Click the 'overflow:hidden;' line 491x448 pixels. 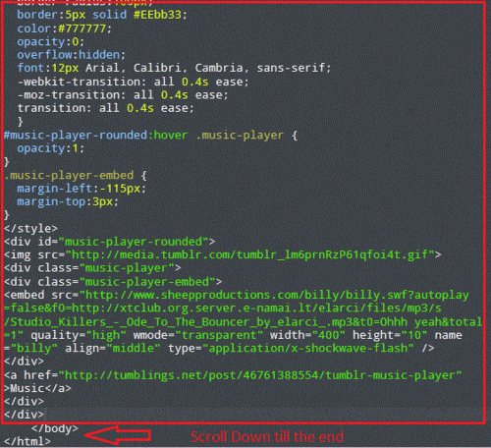pyautogui.click(x=71, y=55)
